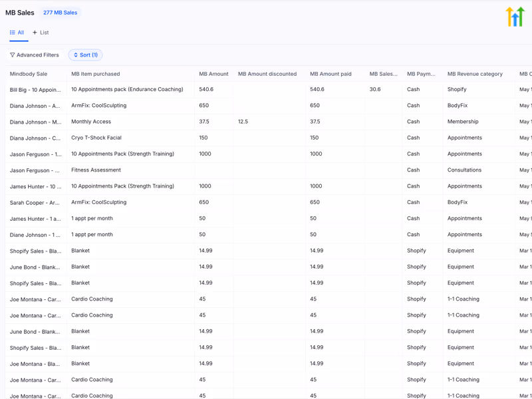
Task: Click the MB Sales page title
Action: pyautogui.click(x=20, y=13)
